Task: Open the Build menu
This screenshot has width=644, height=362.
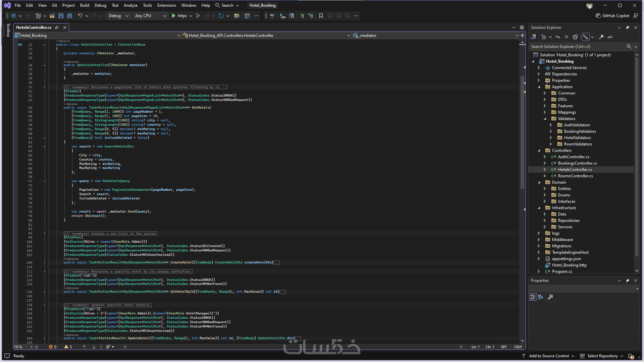Action: tap(85, 5)
